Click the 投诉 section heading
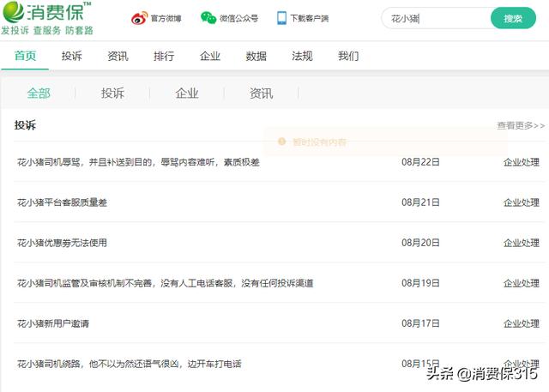 (x=25, y=125)
